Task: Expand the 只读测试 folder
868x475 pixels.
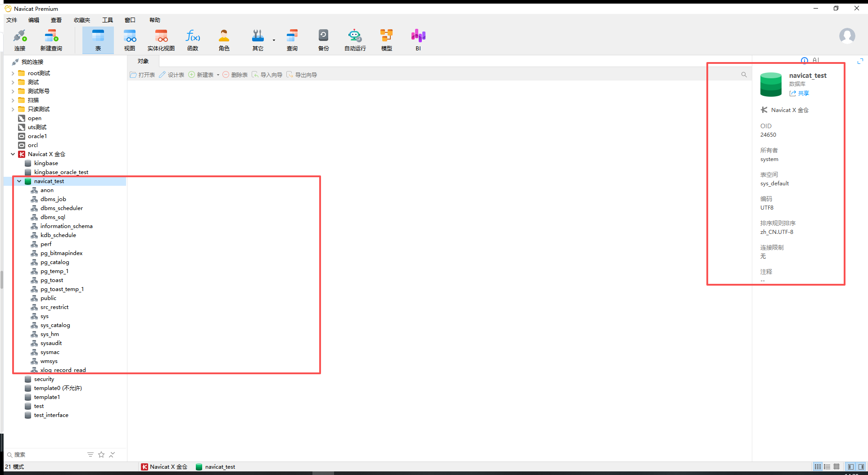Action: point(13,109)
